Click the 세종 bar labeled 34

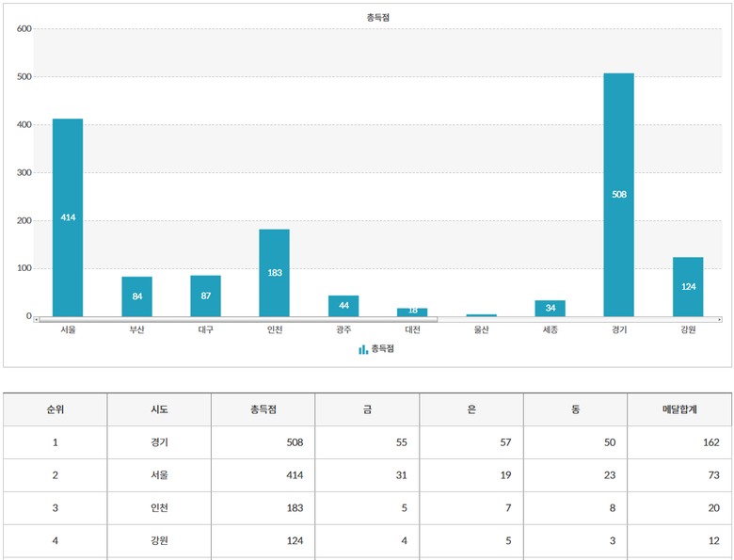(x=550, y=309)
